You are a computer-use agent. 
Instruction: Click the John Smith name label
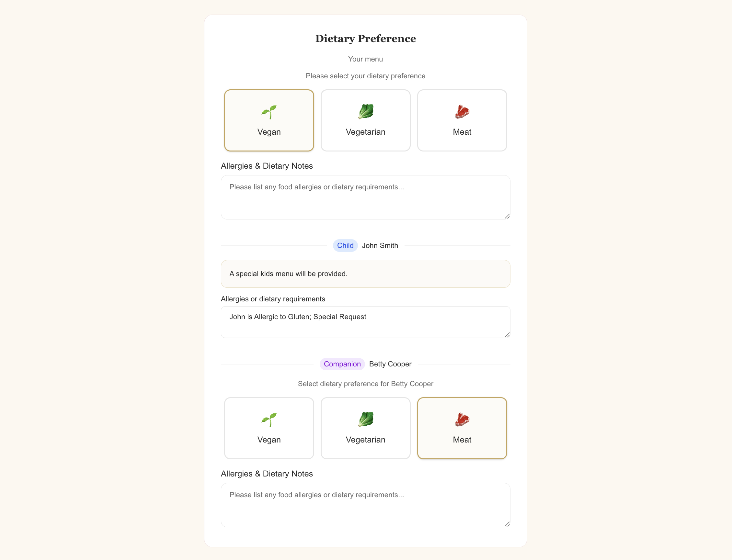point(380,245)
